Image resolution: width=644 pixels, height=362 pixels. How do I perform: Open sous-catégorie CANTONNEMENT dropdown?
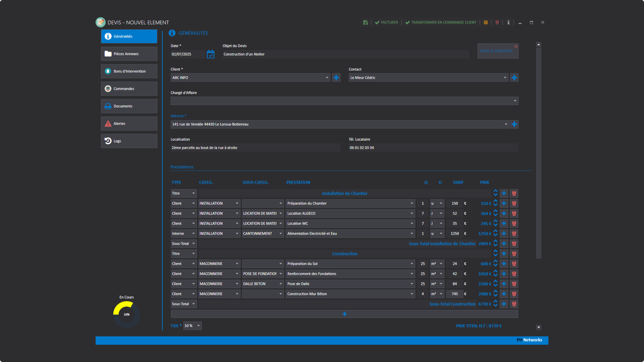point(263,234)
